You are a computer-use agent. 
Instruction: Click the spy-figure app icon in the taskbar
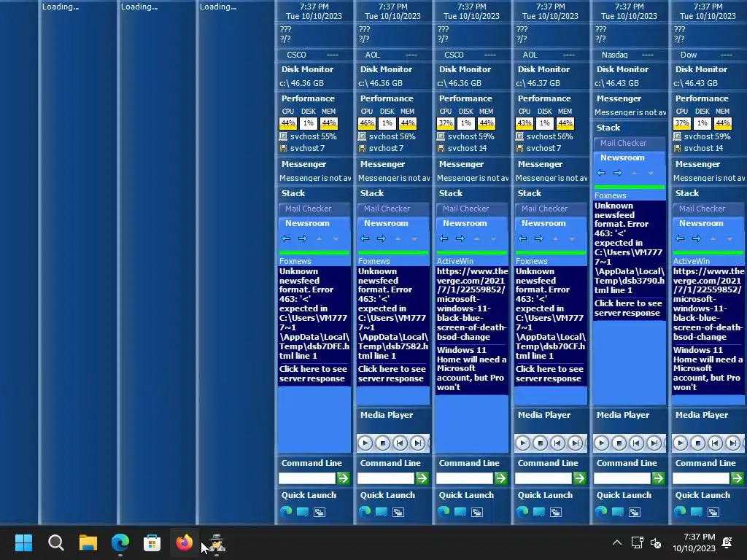[x=217, y=542]
